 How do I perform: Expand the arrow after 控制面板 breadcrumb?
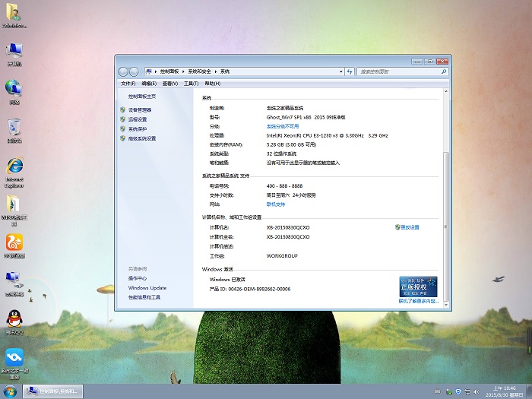coord(183,71)
